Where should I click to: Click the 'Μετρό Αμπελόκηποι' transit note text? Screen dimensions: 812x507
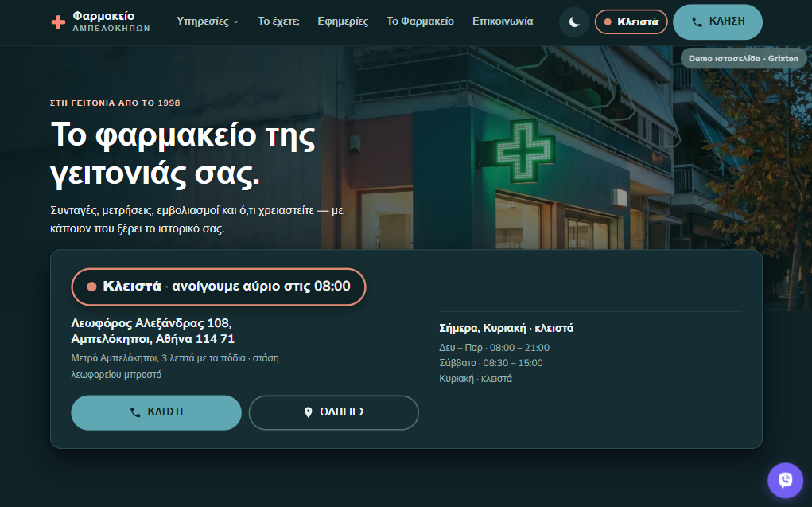pyautogui.click(x=174, y=366)
